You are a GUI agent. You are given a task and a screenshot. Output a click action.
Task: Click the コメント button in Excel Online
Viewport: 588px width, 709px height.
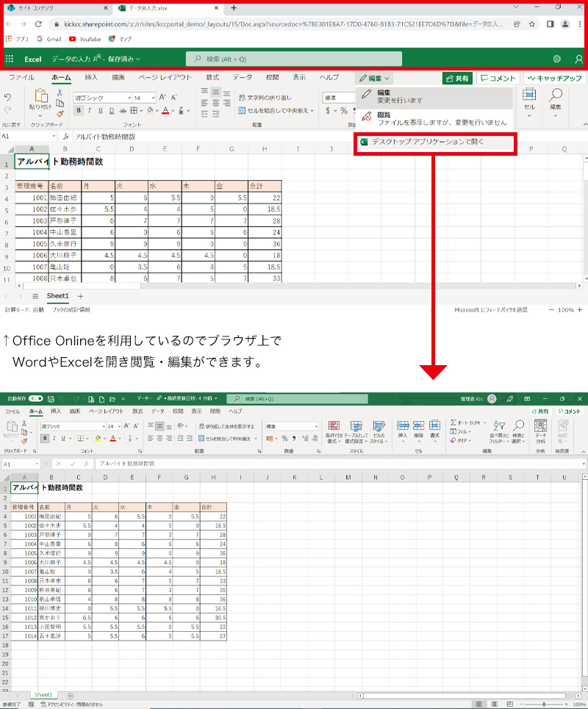pos(498,78)
